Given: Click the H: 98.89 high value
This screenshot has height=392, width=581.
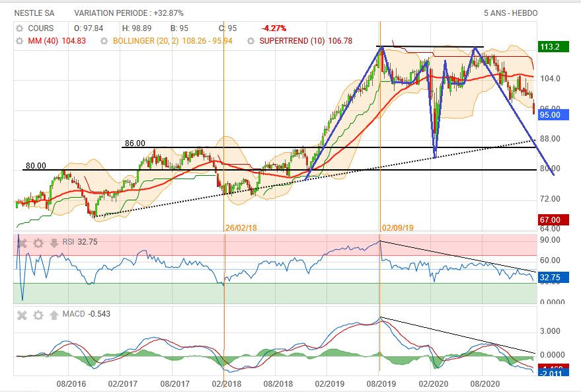Looking at the screenshot, I should pyautogui.click(x=137, y=28).
